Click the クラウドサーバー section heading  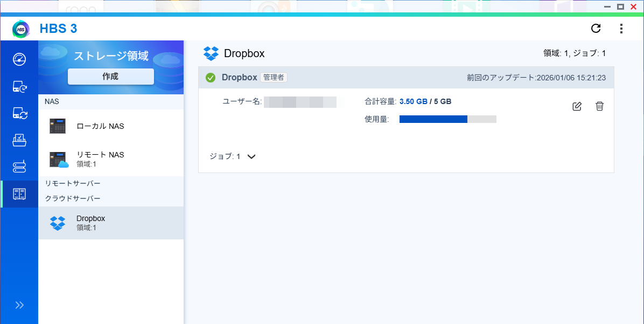click(73, 198)
